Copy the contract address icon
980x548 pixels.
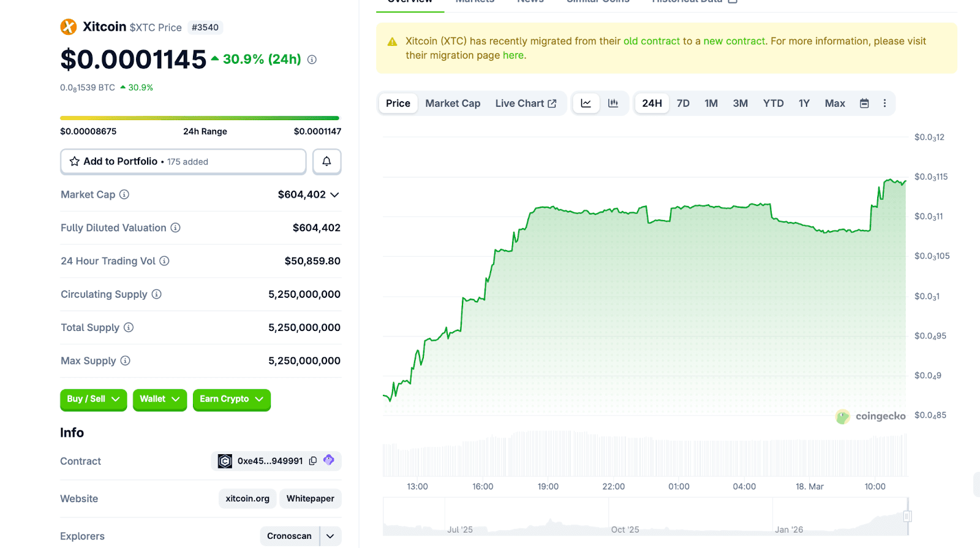pos(313,461)
